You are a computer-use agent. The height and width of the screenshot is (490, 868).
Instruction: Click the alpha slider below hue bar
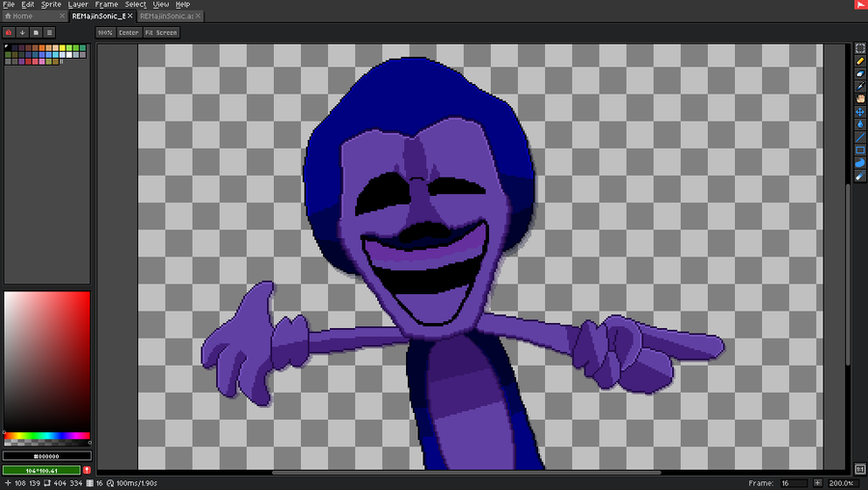pyautogui.click(x=47, y=443)
